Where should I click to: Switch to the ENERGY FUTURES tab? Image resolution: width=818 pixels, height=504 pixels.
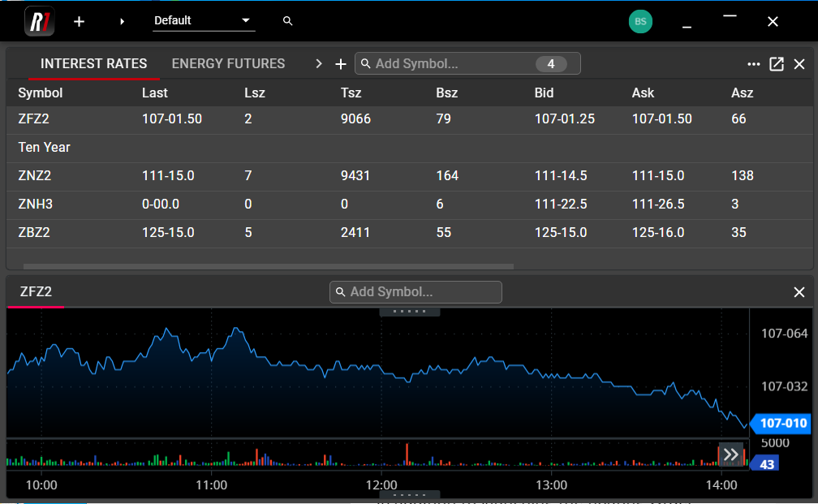(228, 63)
